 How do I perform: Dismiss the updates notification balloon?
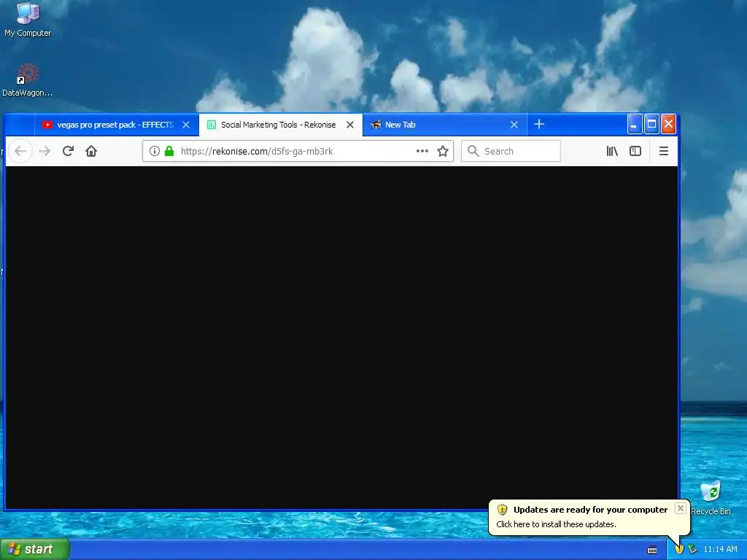681,508
